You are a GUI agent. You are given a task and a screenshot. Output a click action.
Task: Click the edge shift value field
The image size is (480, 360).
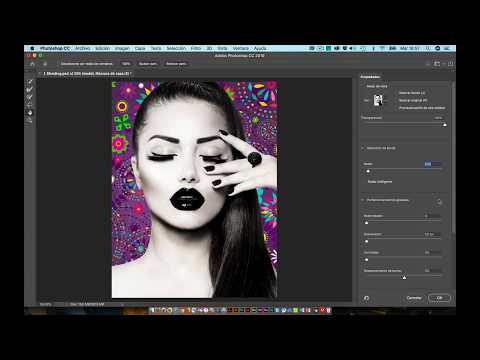432,270
